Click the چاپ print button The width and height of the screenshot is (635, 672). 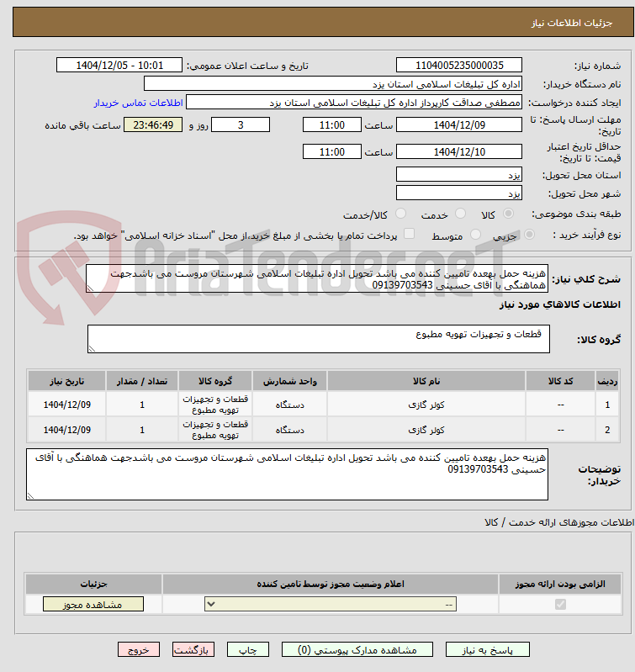(x=247, y=650)
